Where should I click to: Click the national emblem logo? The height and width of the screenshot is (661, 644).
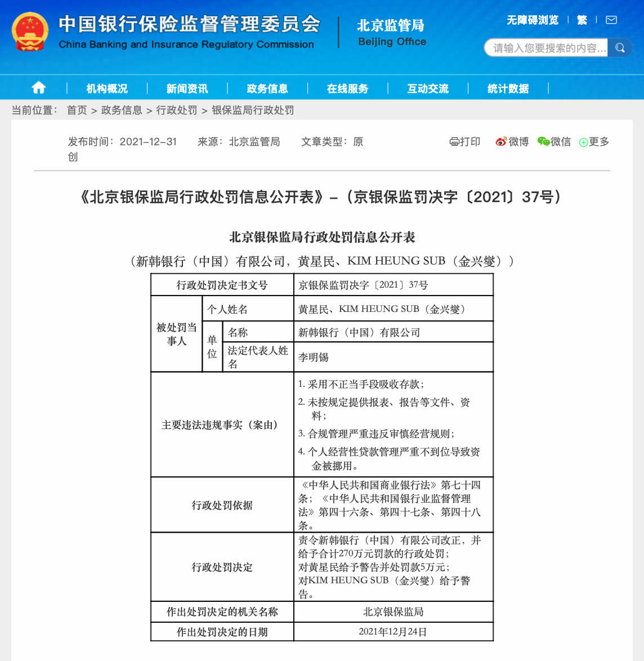(30, 33)
